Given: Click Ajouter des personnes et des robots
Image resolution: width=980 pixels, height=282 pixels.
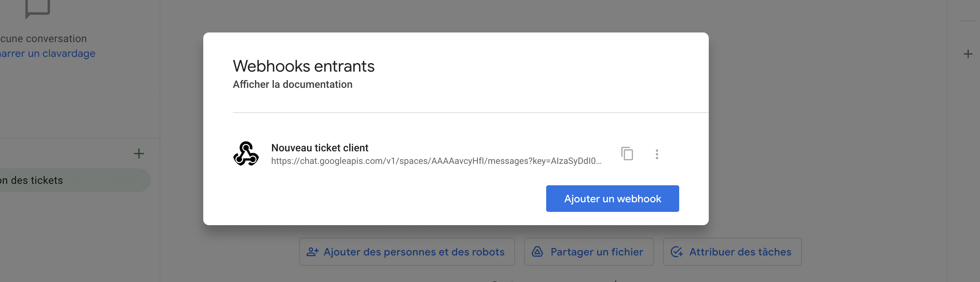Looking at the screenshot, I should click(x=406, y=252).
